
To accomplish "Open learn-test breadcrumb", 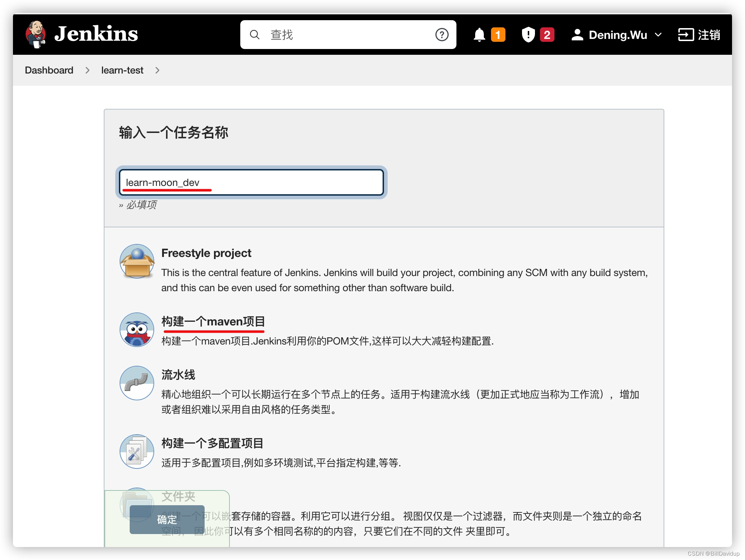I will point(122,70).
